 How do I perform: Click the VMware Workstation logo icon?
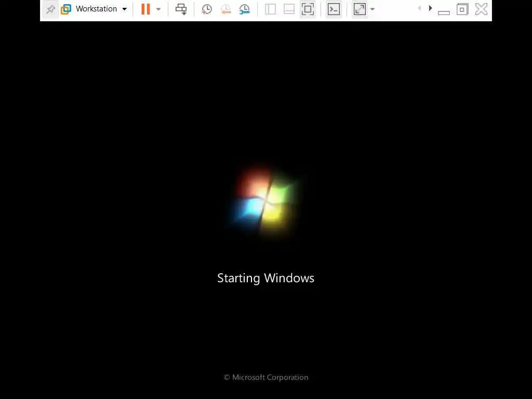(66, 9)
